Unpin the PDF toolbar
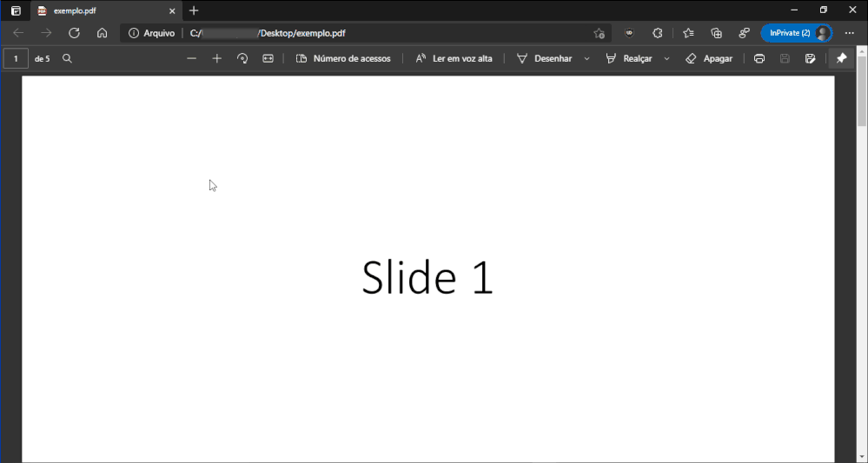The height and width of the screenshot is (463, 868). tap(841, 59)
